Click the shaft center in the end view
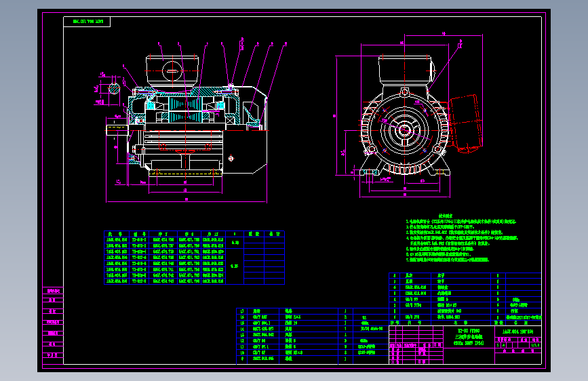 [404, 130]
